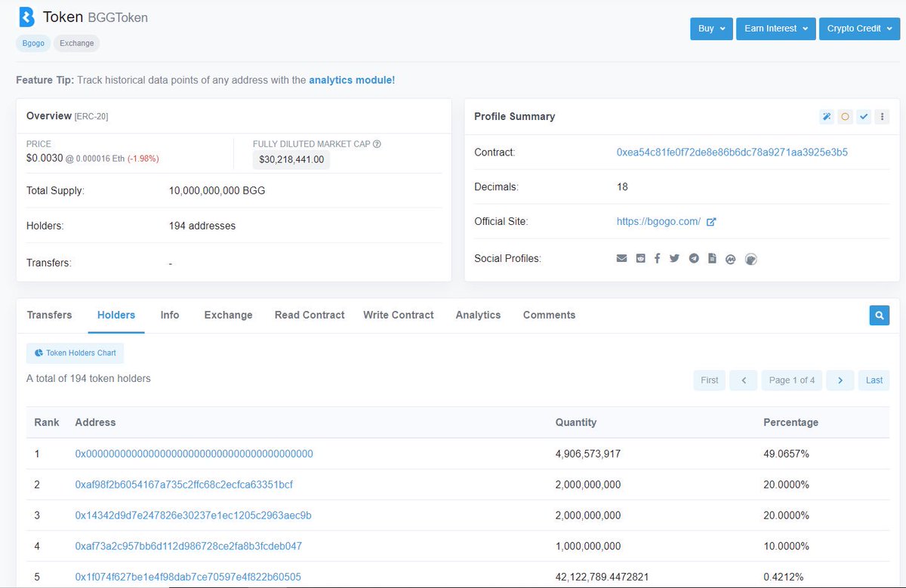Switch to the Write Contract tab

tap(399, 315)
